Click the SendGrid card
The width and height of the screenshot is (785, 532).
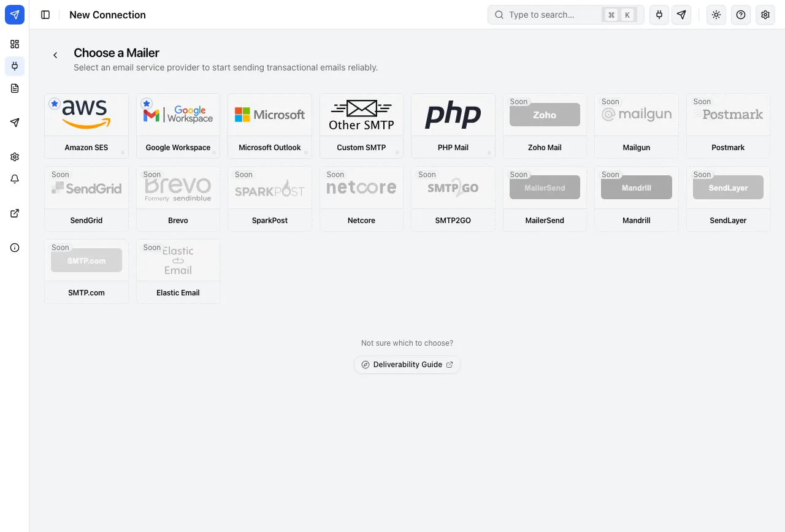(x=86, y=199)
